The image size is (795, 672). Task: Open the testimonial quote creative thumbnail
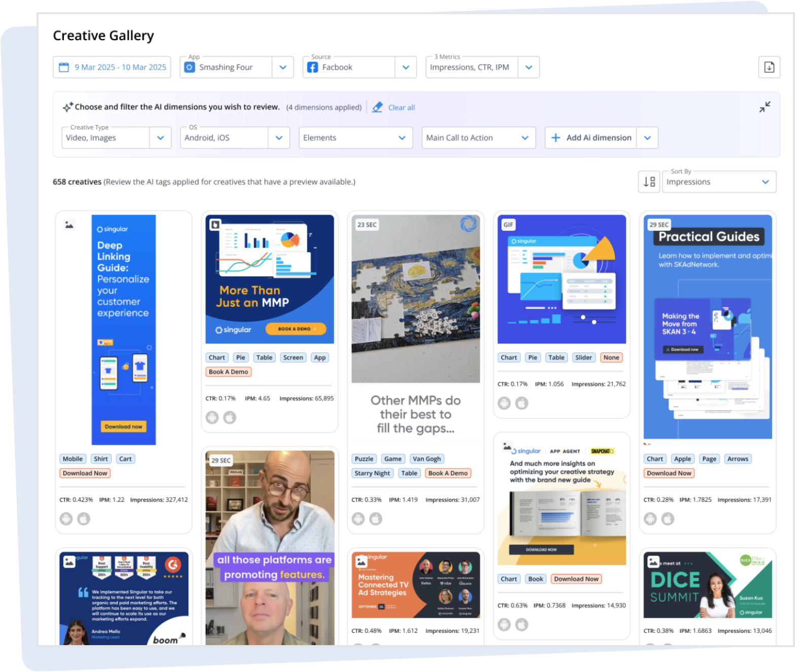pyautogui.click(x=124, y=598)
